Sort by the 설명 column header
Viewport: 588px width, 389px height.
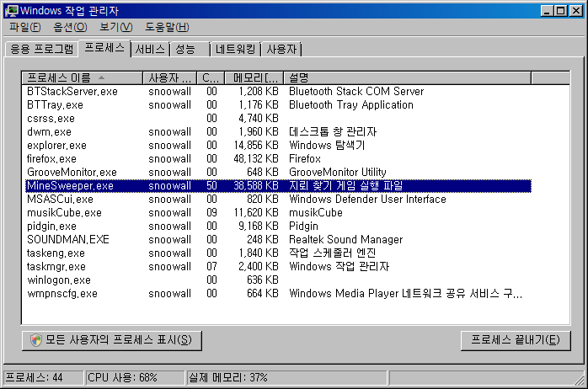407,77
